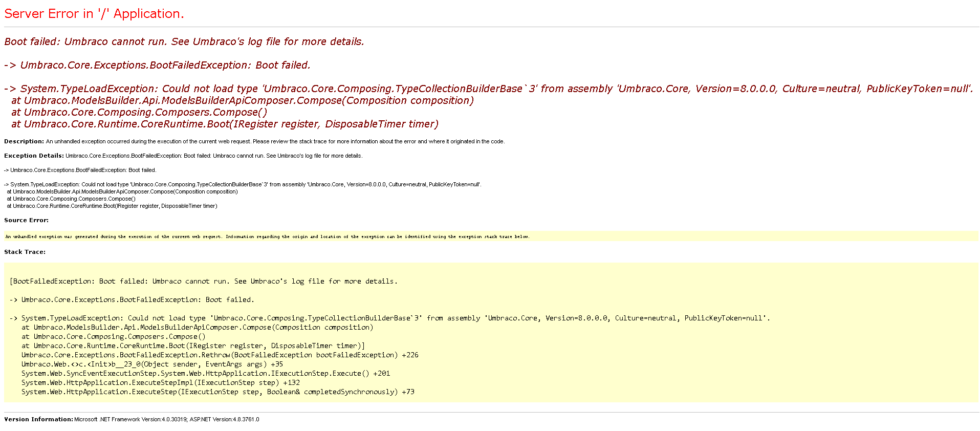980x431 pixels.
Task: Click the red 'Umbraco.Core.Exceptions.BootFailedException: Boot failed.' line
Action: (x=157, y=65)
